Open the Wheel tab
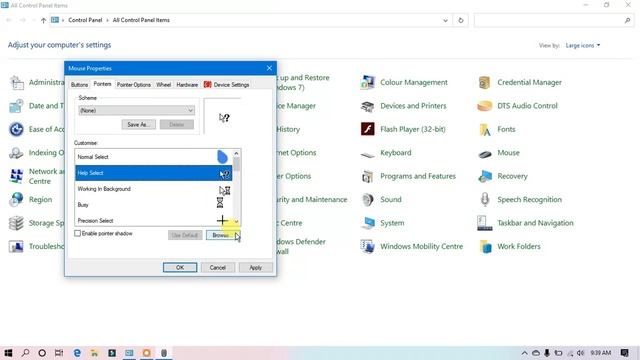This screenshot has height=360, width=640. click(x=163, y=84)
